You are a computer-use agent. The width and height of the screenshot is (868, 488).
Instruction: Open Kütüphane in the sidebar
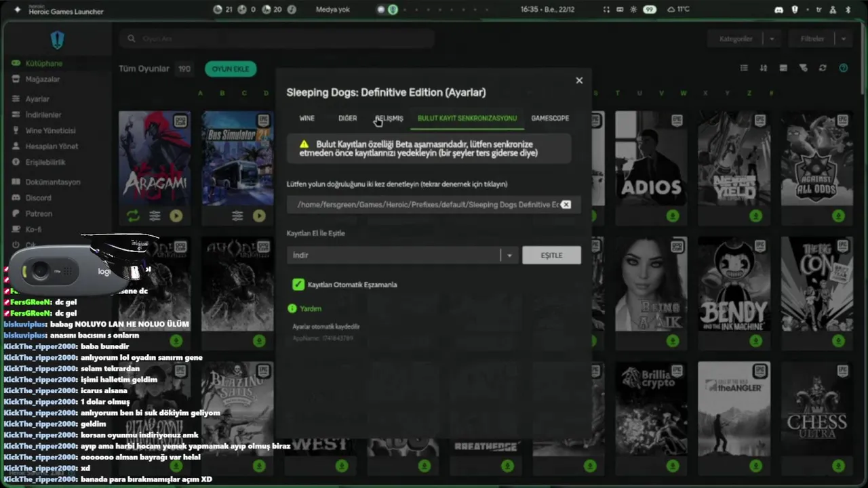point(43,63)
